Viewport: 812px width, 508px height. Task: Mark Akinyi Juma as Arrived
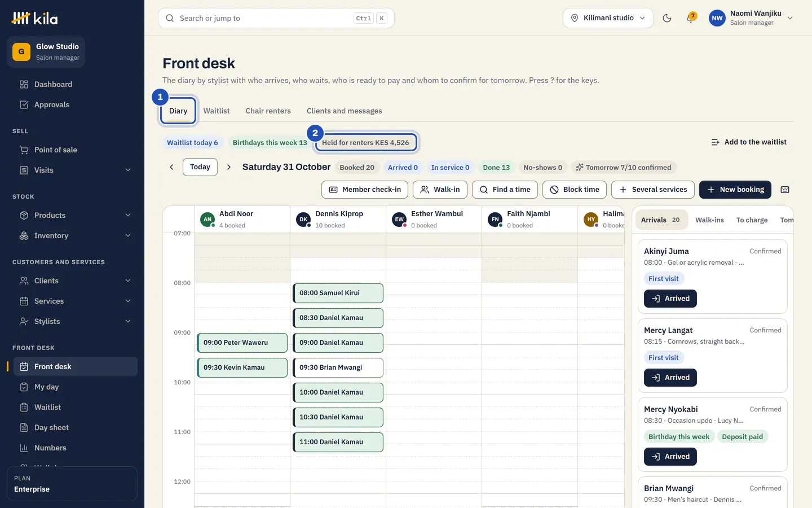coord(670,299)
